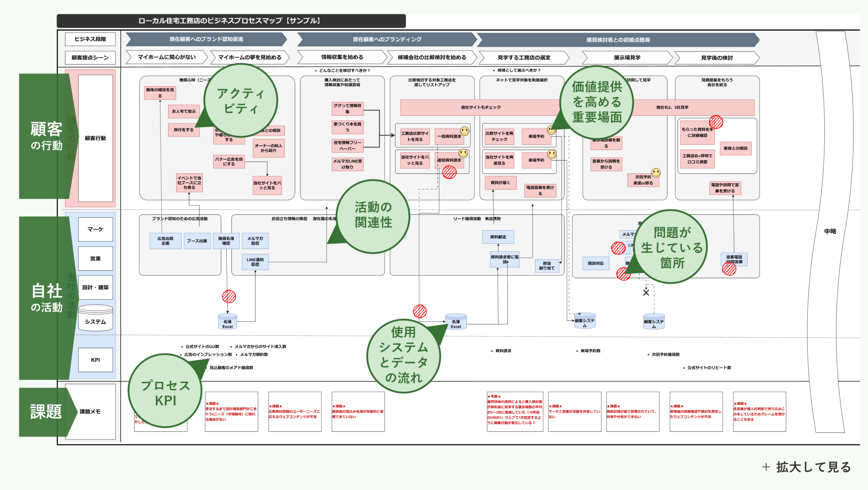Select the 展示場見学 scene chevron
This screenshot has height=490, width=868.
[x=627, y=58]
